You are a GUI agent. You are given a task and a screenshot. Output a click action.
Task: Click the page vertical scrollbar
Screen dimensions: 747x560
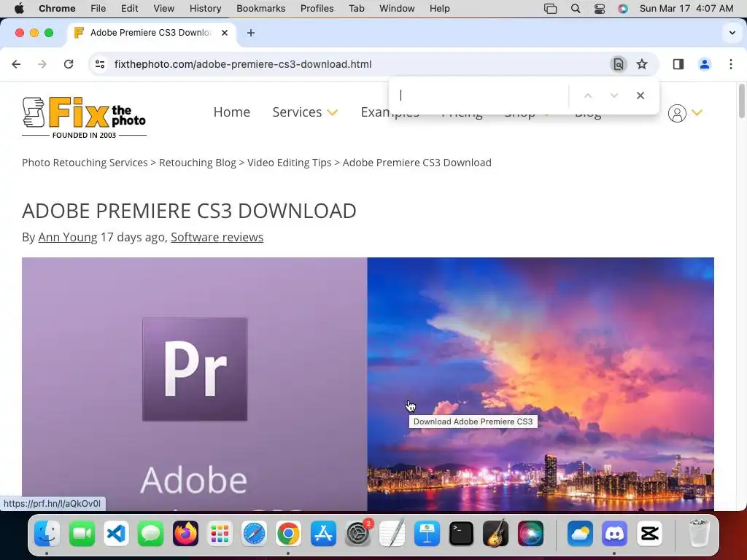pos(742,101)
